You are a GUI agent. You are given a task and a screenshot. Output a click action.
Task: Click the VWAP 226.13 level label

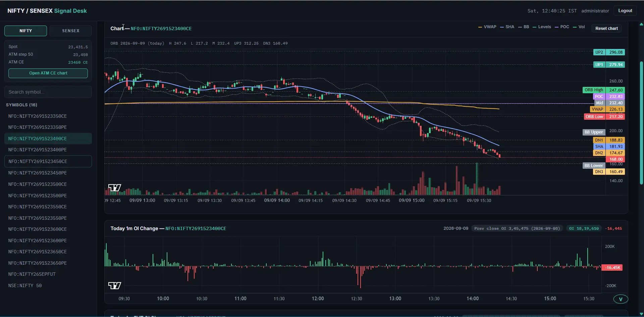click(607, 109)
